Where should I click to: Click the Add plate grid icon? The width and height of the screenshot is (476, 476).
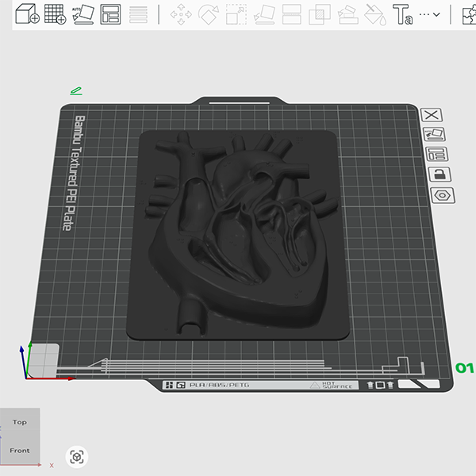coord(56,14)
